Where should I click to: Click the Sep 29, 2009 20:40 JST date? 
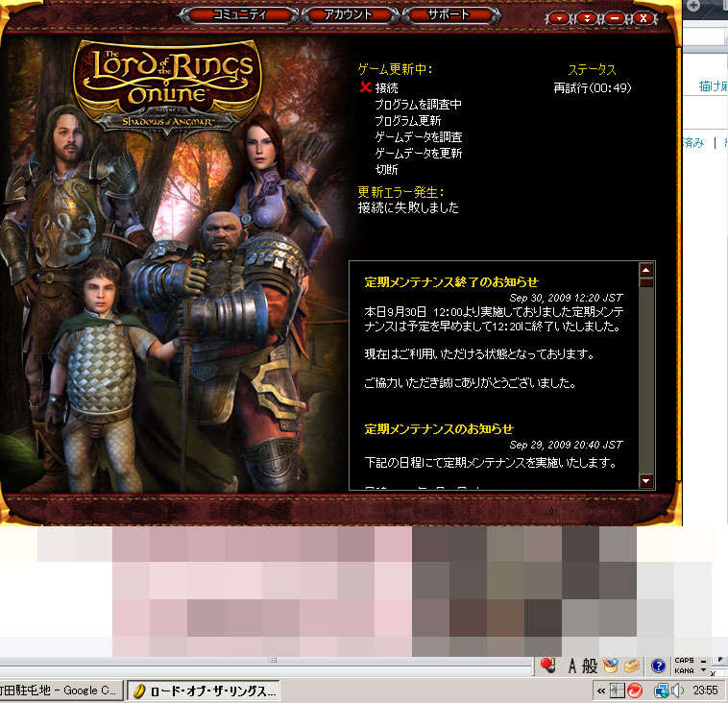(566, 445)
